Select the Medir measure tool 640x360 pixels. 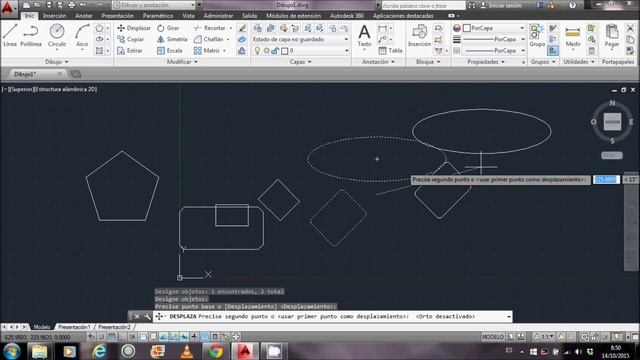(x=573, y=35)
